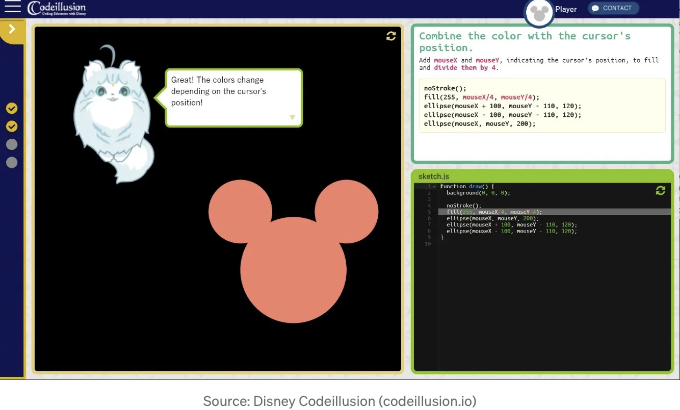Open the hamburger menu

pos(13,7)
